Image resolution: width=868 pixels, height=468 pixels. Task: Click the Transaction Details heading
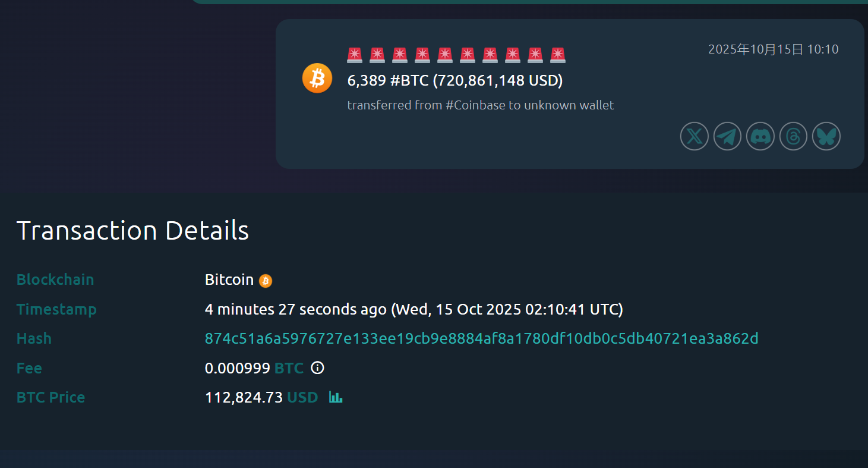[132, 231]
